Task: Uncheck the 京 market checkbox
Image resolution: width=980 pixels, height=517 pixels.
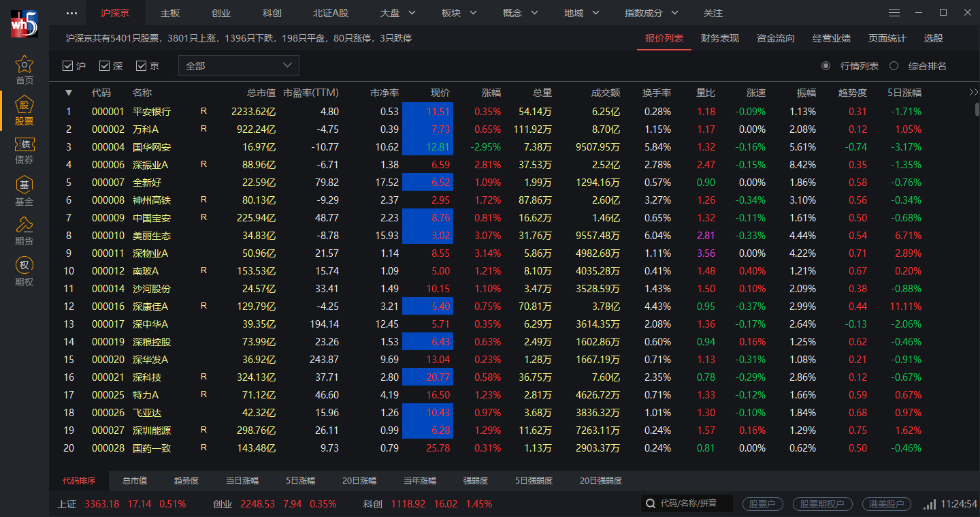Action: coord(142,66)
